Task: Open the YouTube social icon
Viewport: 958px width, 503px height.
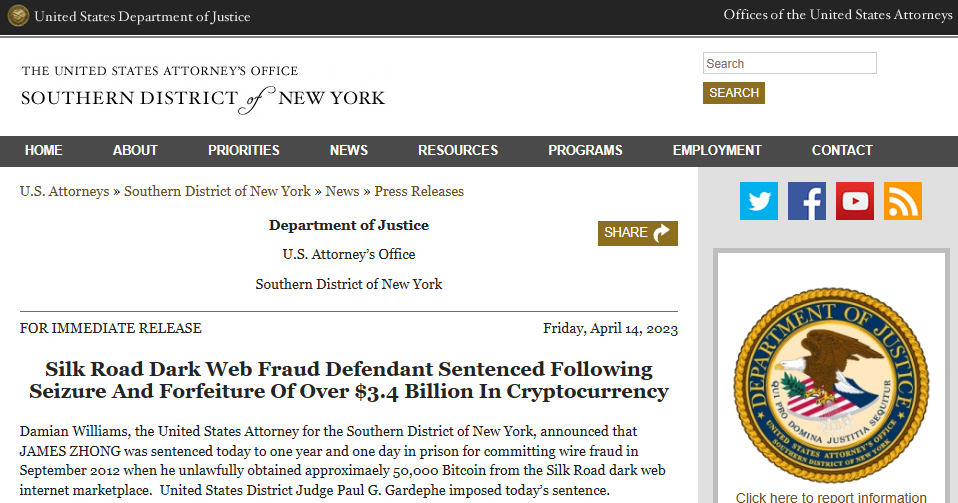Action: pyautogui.click(x=855, y=201)
